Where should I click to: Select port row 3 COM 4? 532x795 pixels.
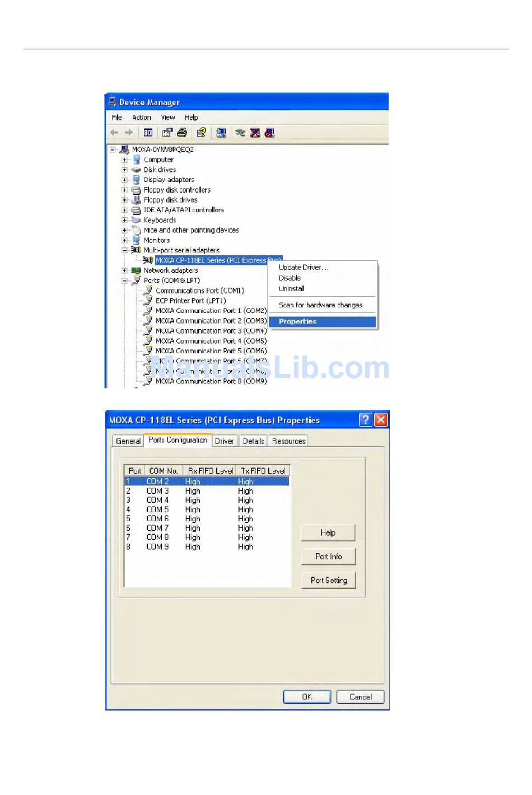coord(207,501)
